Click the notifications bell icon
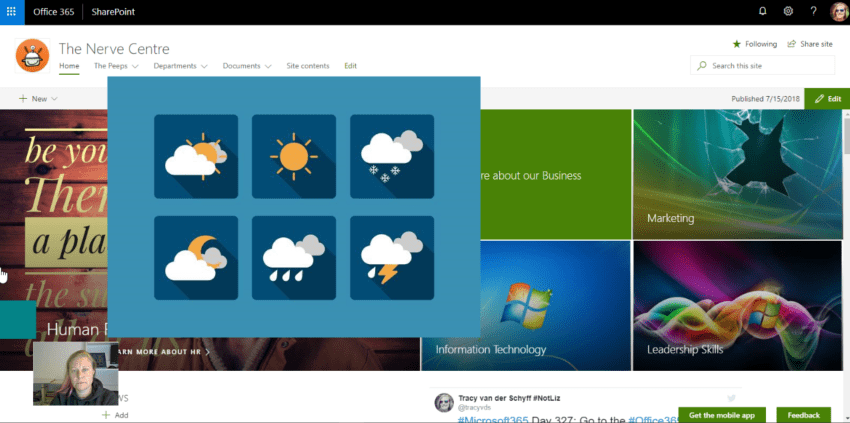This screenshot has width=850, height=423. (x=763, y=12)
